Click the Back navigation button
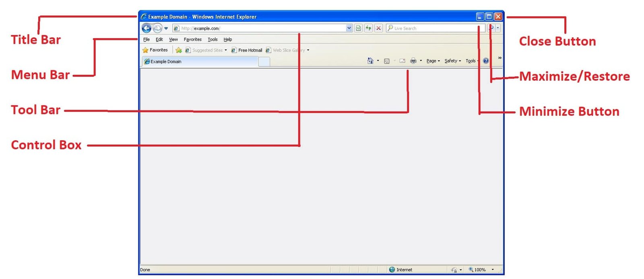This screenshot has height=279, width=644. point(147,28)
